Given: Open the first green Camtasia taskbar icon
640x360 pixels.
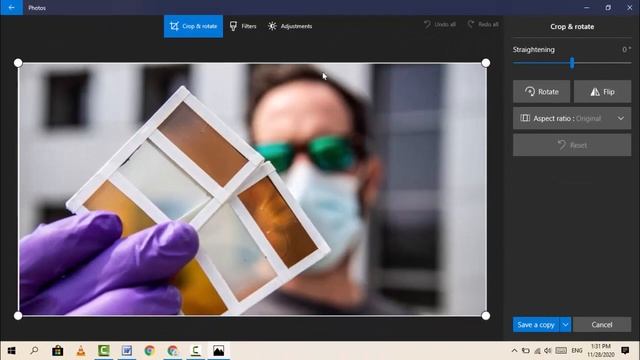Looking at the screenshot, I should 104,351.
